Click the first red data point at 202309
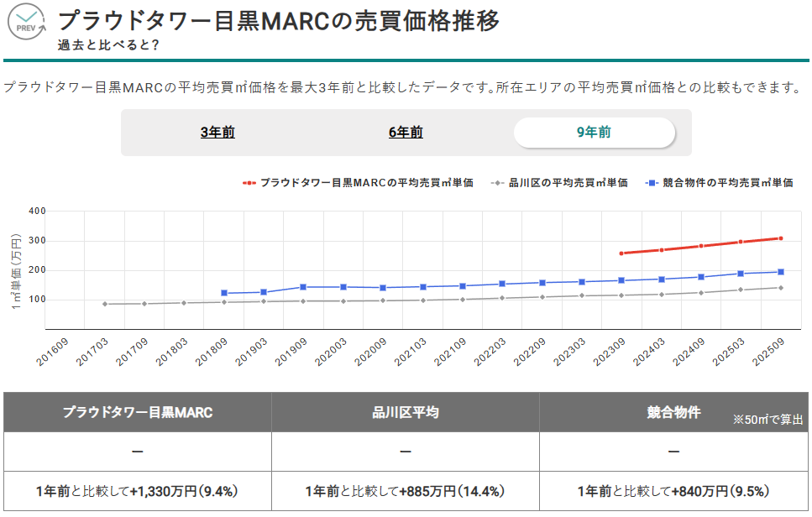This screenshot has width=812, height=517. click(x=621, y=253)
